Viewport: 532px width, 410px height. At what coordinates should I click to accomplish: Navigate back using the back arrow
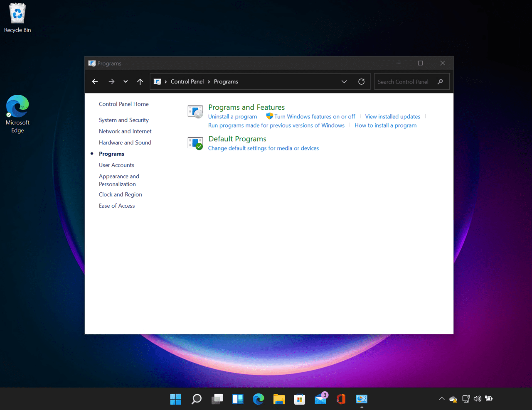[95, 81]
